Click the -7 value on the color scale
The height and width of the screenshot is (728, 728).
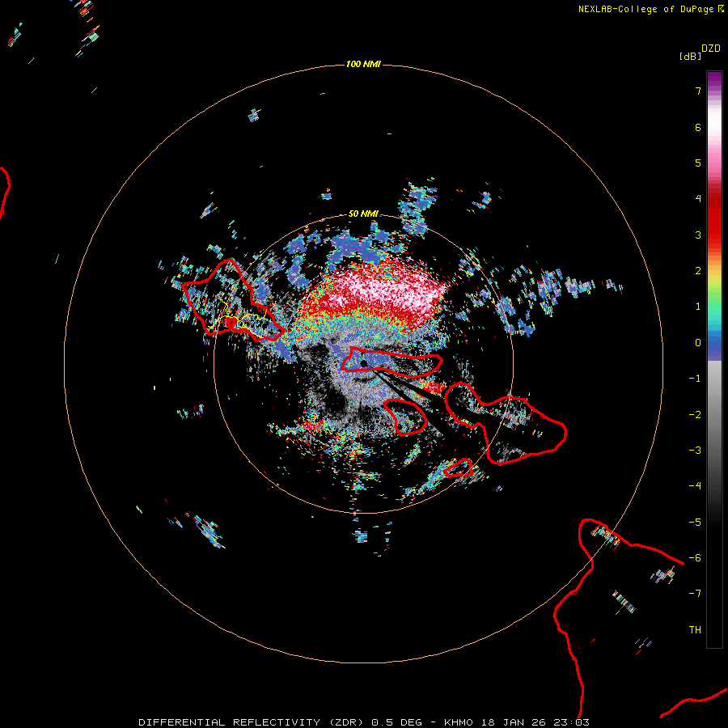[x=695, y=594]
